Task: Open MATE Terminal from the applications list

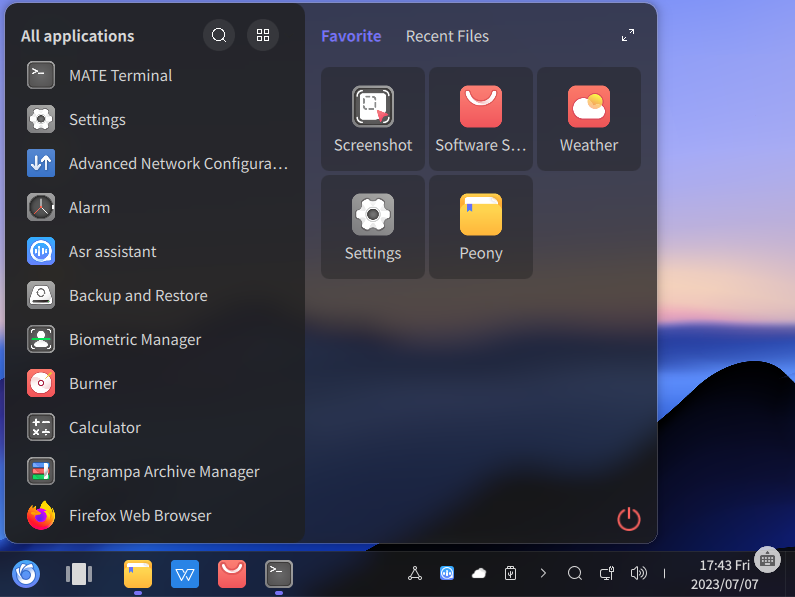Action: coord(154,76)
